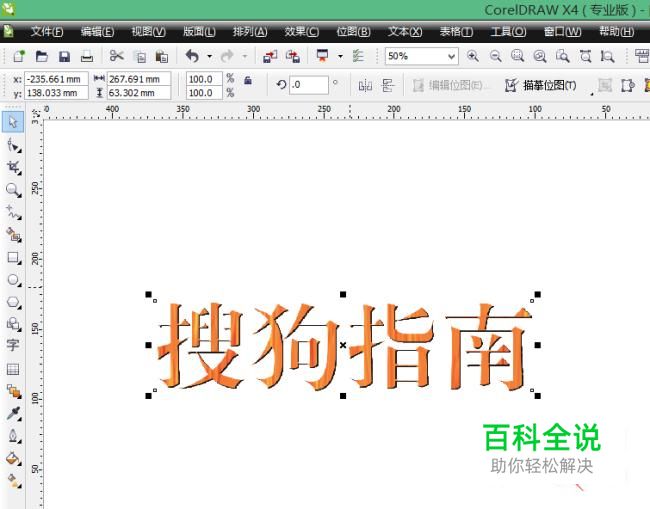
Task: Select the Interactive blend tool
Action: click(13, 391)
